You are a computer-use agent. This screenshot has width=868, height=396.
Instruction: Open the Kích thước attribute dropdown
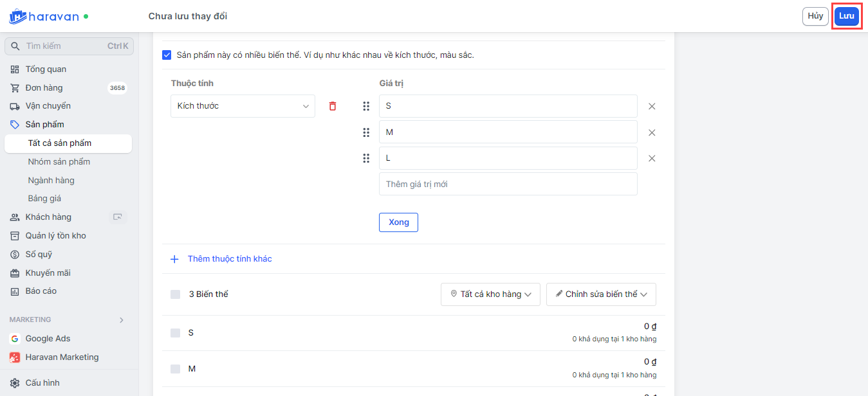click(243, 106)
